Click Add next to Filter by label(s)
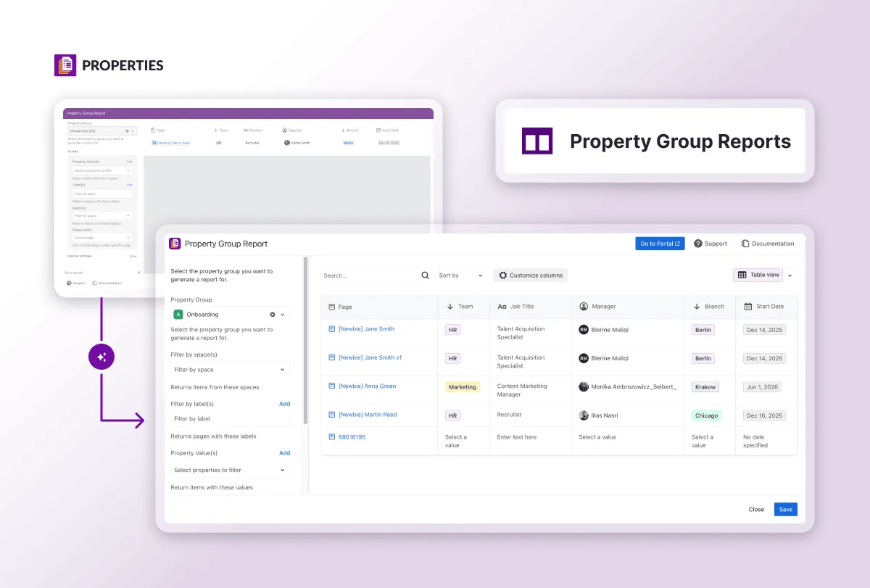Screen dimensions: 870x588 [x=285, y=404]
